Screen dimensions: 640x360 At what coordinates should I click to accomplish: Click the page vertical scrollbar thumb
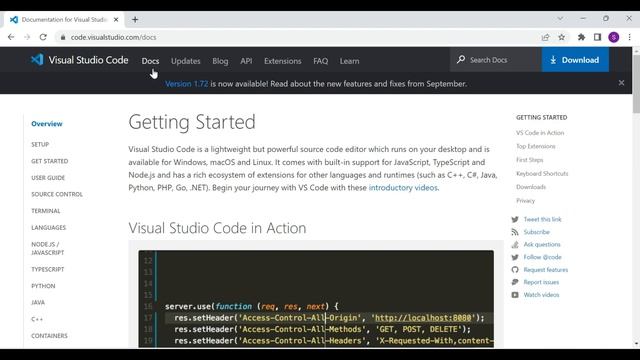click(636, 84)
